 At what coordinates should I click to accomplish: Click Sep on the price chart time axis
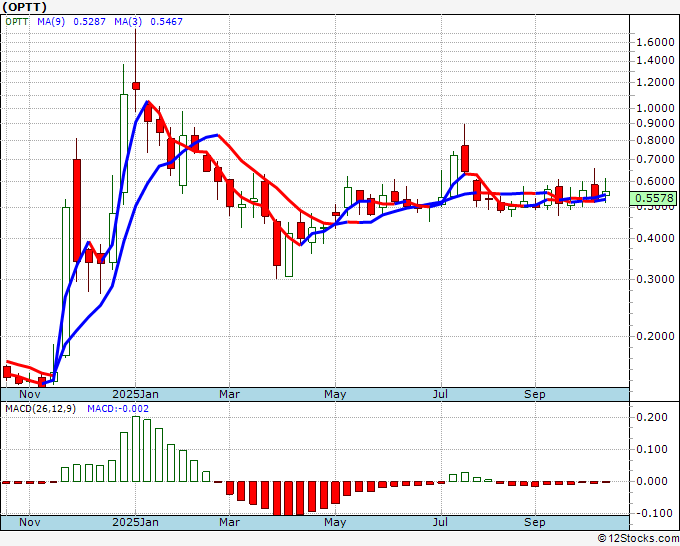tap(535, 394)
